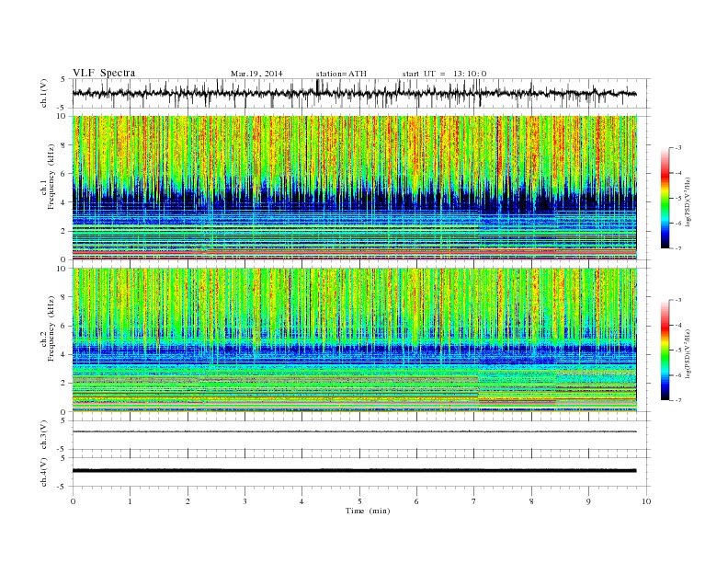Click the ch.2 spectrogram color bar
This screenshot has width=728, height=563.
click(665, 350)
